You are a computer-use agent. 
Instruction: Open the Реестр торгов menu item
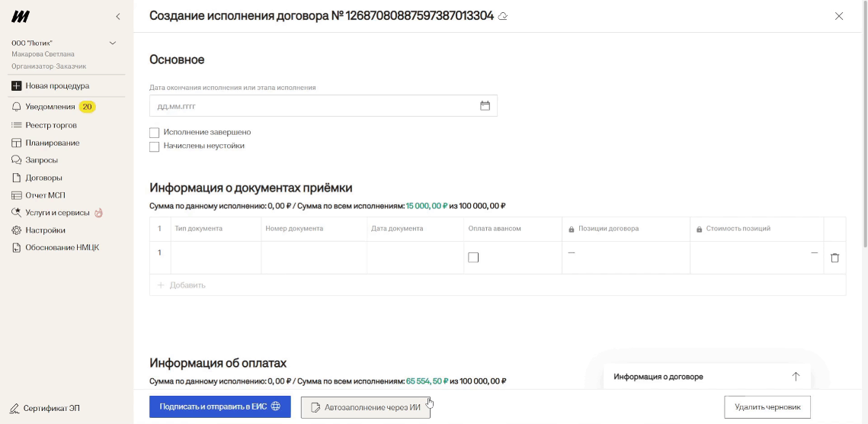click(x=50, y=125)
